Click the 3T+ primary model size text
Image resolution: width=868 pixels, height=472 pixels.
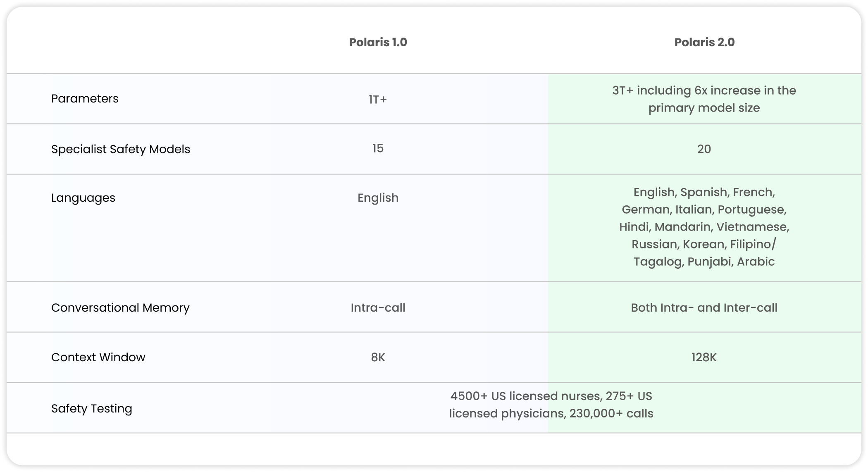click(x=704, y=99)
